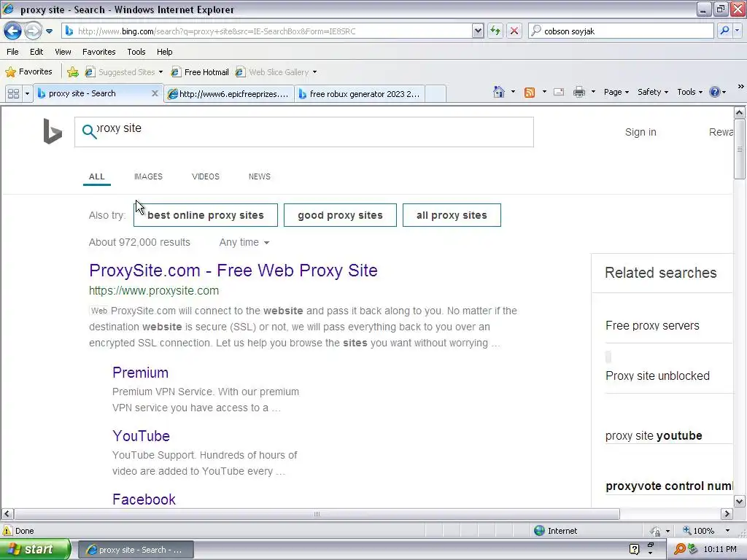Click the vertical scrollbar down arrow
Image resolution: width=747 pixels, height=560 pixels.
click(x=739, y=501)
